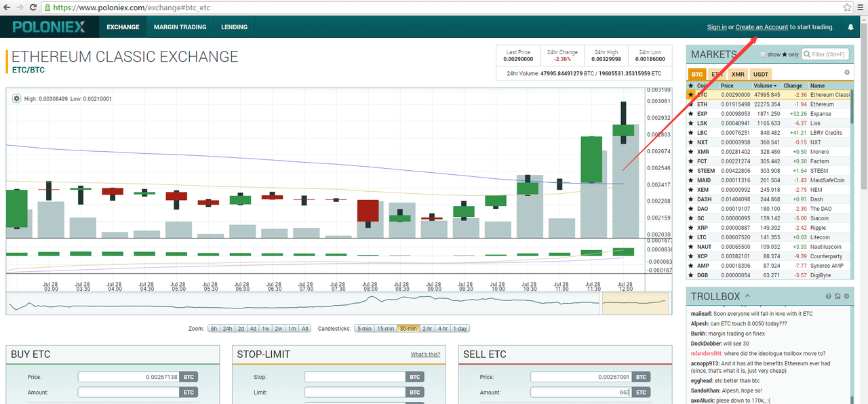This screenshot has height=404, width=868.
Task: Collapse the Trollbox panel chevron
Action: click(747, 296)
